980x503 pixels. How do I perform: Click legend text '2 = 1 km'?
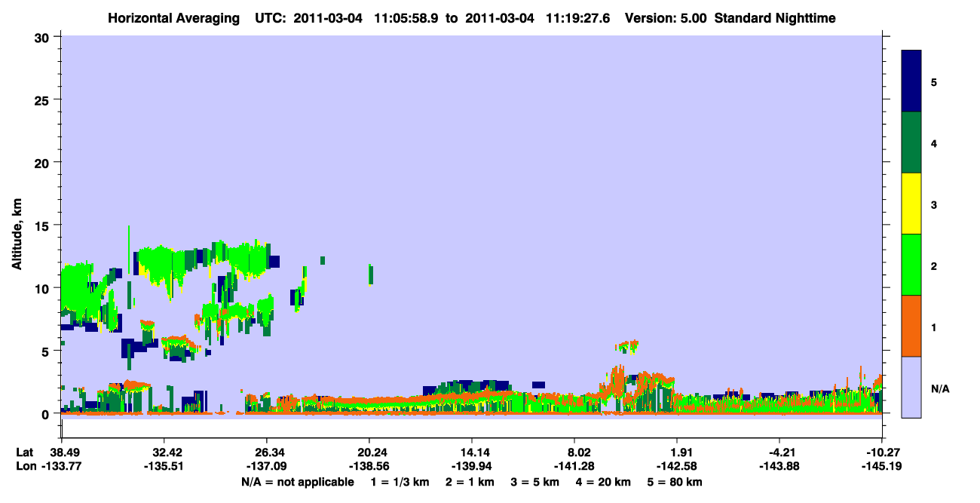click(470, 482)
